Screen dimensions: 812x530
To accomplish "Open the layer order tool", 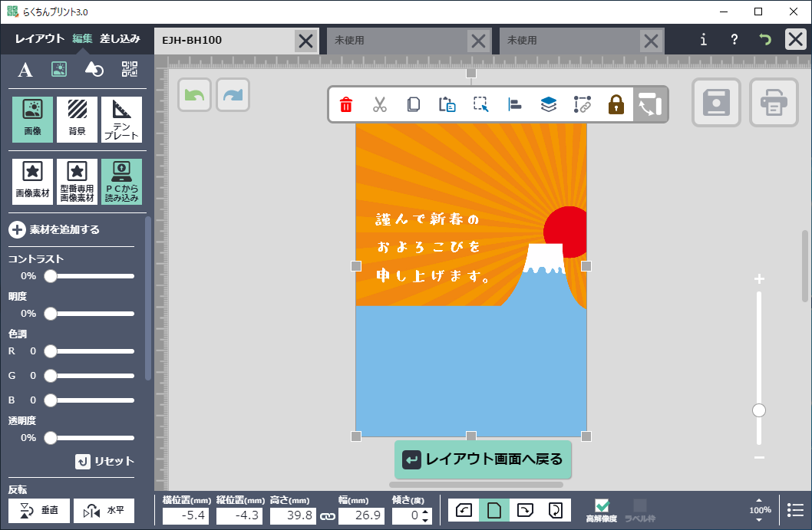I will coord(549,104).
